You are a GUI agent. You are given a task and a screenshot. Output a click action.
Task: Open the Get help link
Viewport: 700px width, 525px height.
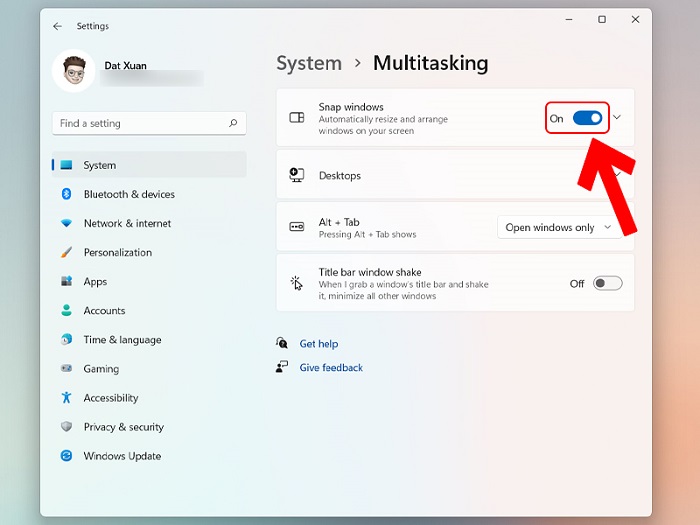(x=318, y=344)
